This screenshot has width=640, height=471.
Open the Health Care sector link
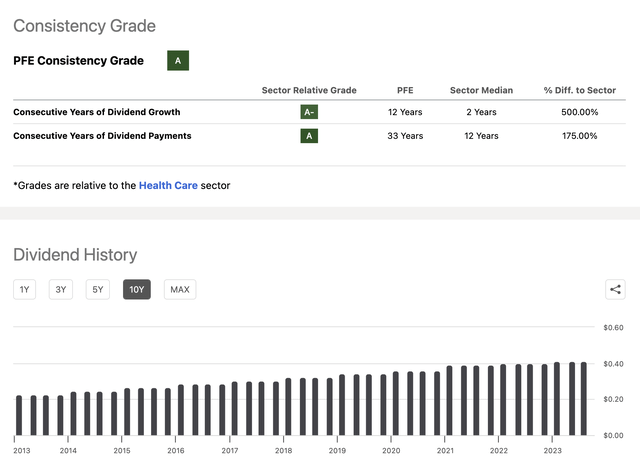coord(168,185)
